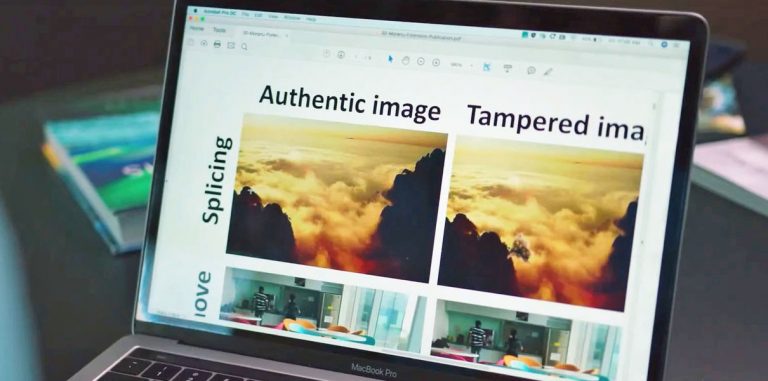Click the read mode display icon
The width and height of the screenshot is (768, 381).
pyautogui.click(x=507, y=68)
